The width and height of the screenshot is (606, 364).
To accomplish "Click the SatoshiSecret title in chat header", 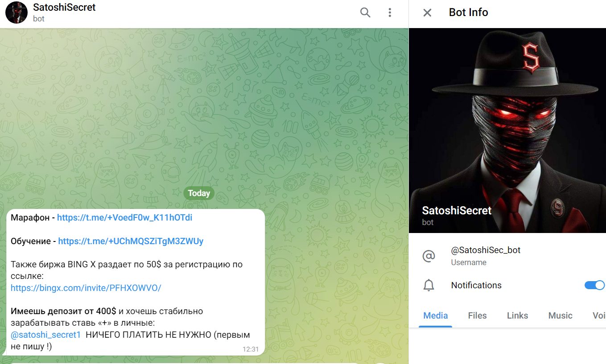I will [x=64, y=7].
